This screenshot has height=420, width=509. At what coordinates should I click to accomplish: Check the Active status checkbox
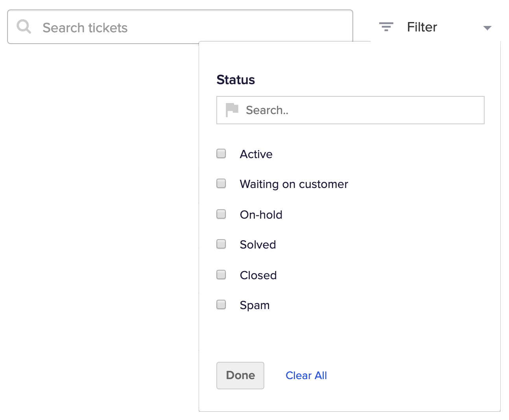[221, 153]
